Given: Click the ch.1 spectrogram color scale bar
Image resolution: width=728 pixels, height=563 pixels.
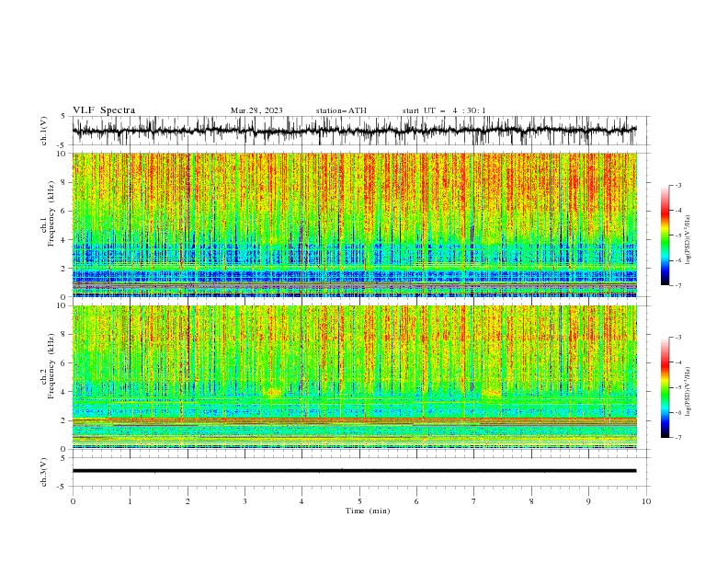Looking at the screenshot, I should pyautogui.click(x=665, y=236).
